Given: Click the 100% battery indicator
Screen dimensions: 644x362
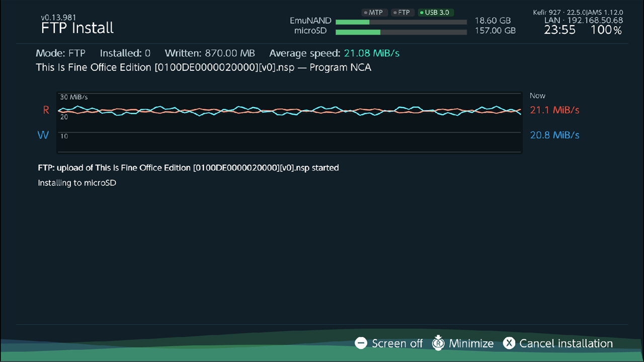Looking at the screenshot, I should pos(606,30).
